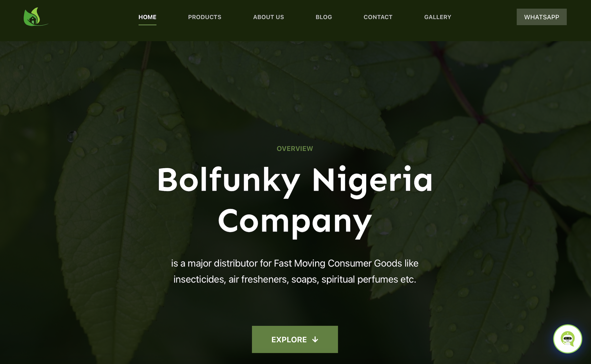Viewport: 591px width, 364px height.
Task: Click the down arrow inside Explore button
Action: 315,340
